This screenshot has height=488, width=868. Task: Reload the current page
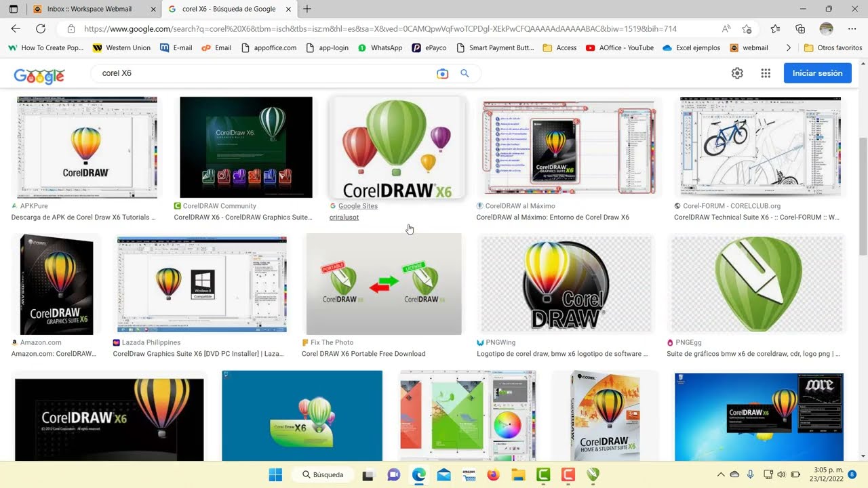(41, 28)
